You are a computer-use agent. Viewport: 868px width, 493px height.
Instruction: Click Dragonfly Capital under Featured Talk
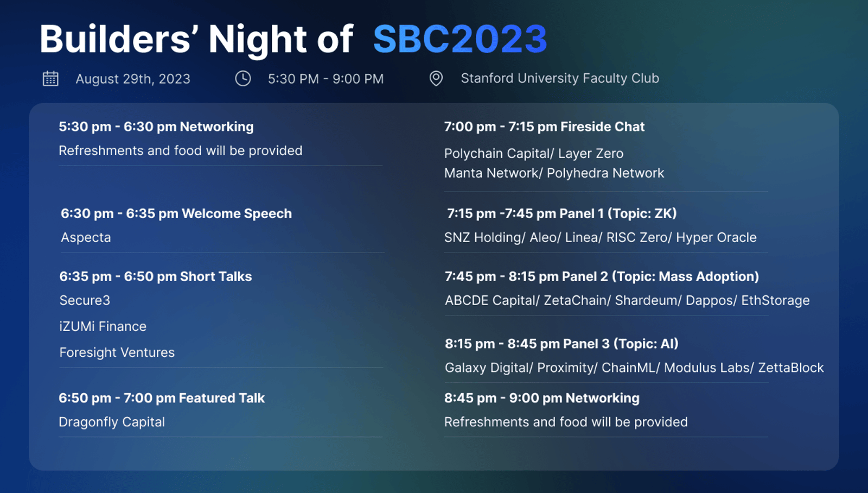click(x=112, y=422)
